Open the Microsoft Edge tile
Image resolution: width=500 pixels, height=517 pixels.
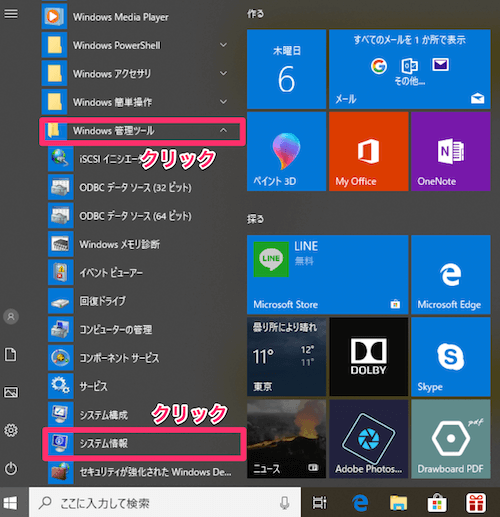tap(451, 275)
